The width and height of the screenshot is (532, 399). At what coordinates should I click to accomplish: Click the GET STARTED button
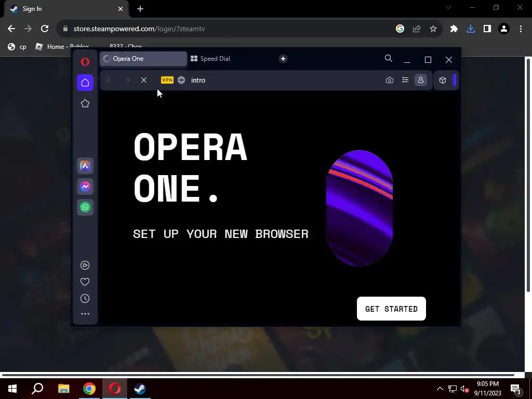(x=391, y=309)
